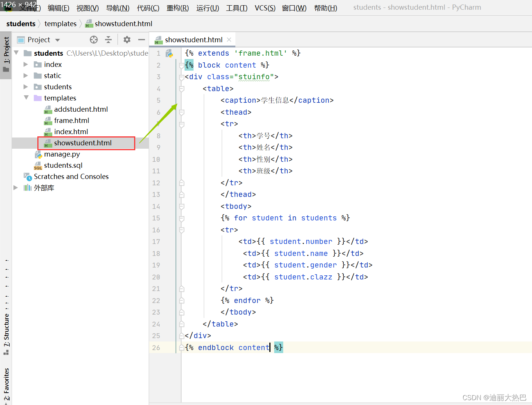The image size is (532, 405).
Task: Open the 工具(T) menu
Action: 237,8
